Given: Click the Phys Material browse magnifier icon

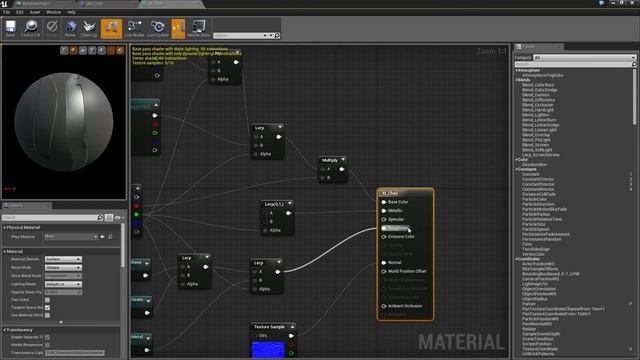Looking at the screenshot, I should [110, 237].
